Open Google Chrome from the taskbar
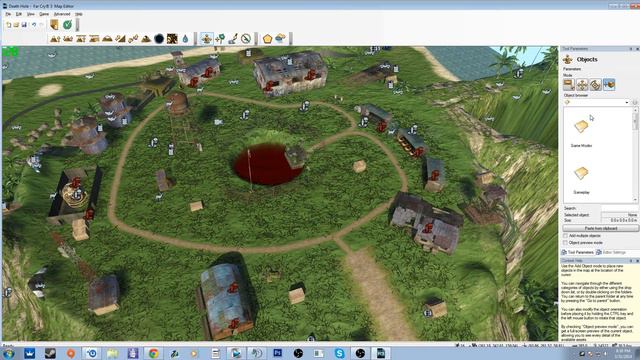The image size is (640, 360). 153,353
